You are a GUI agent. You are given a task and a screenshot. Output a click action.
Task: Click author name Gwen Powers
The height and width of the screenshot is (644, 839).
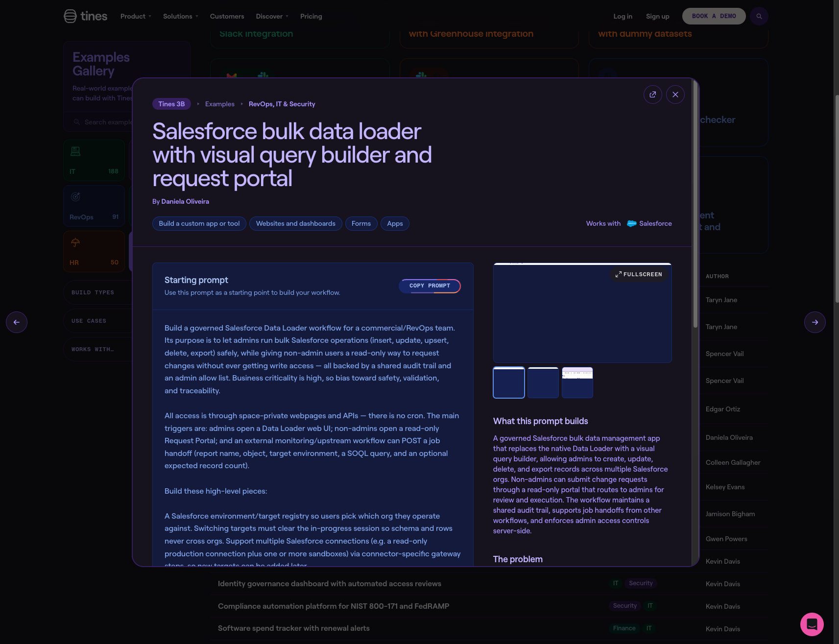726,539
